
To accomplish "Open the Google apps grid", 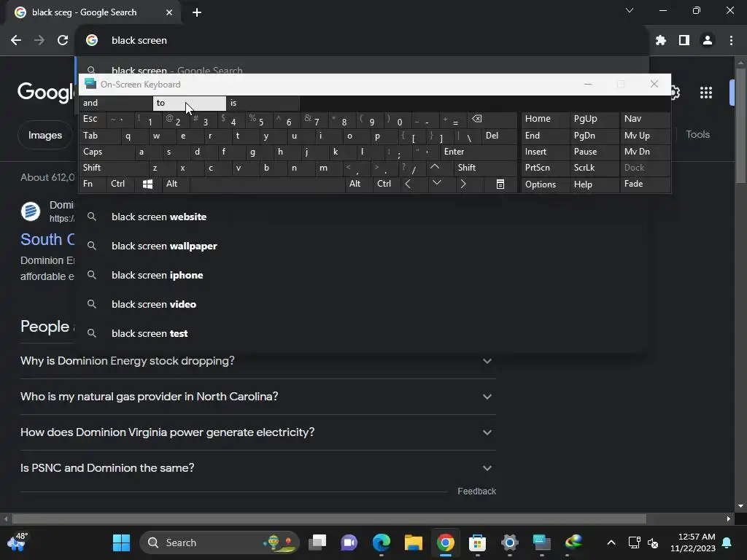I will (x=706, y=93).
